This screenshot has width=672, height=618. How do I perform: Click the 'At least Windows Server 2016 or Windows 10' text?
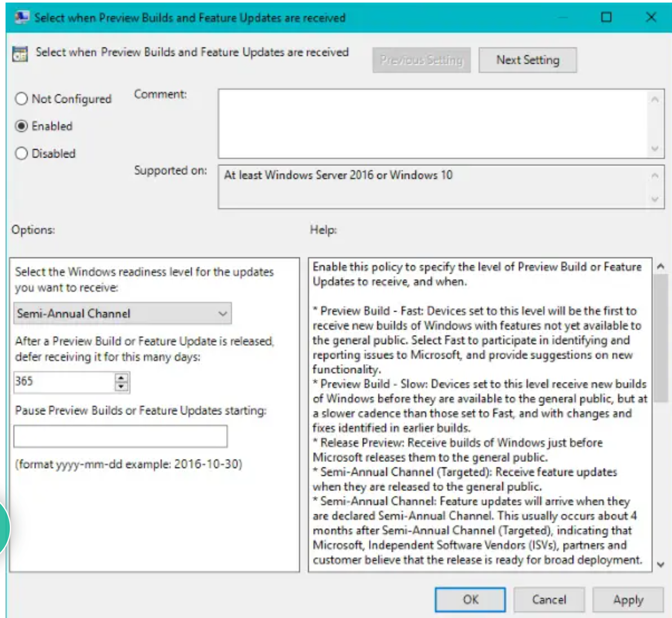click(338, 175)
